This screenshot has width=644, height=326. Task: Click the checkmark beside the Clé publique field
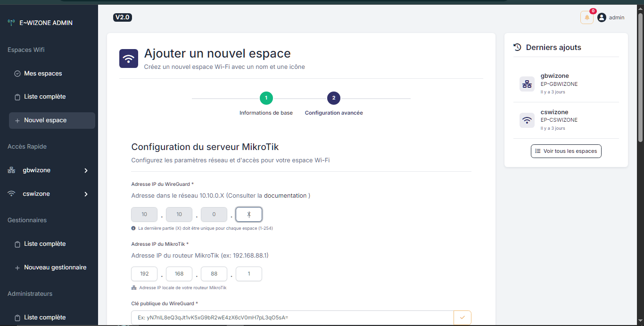462,318
